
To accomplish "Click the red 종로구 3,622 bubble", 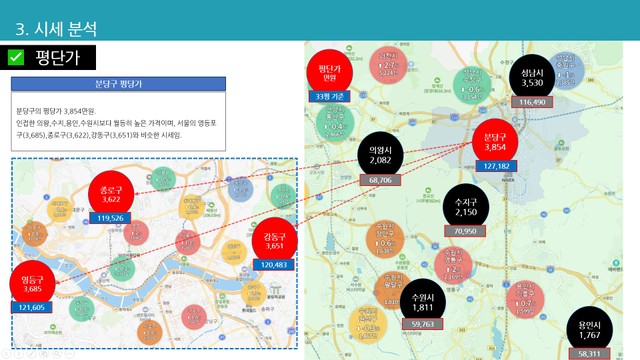I will (x=111, y=194).
